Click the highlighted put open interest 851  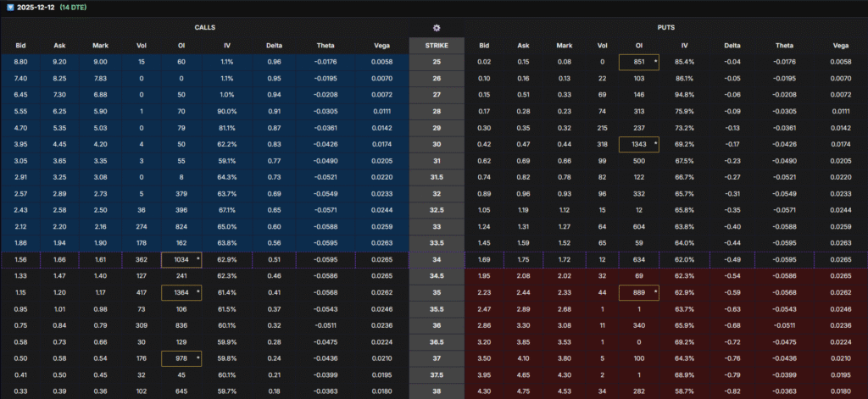click(x=640, y=62)
